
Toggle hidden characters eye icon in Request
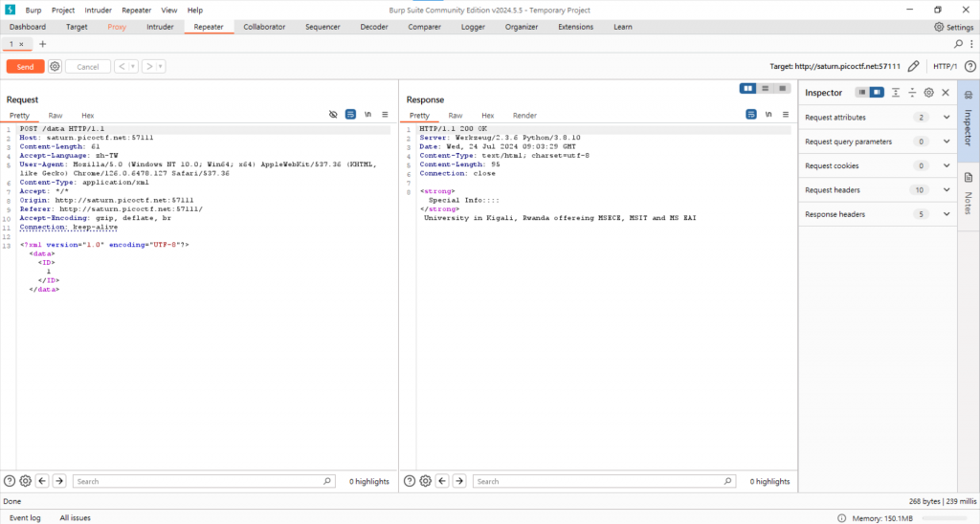(333, 115)
